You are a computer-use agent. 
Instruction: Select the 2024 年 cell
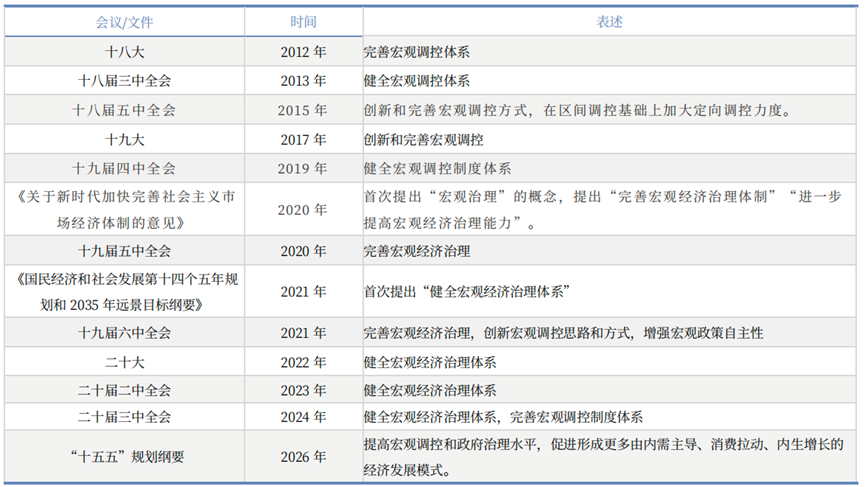(304, 417)
